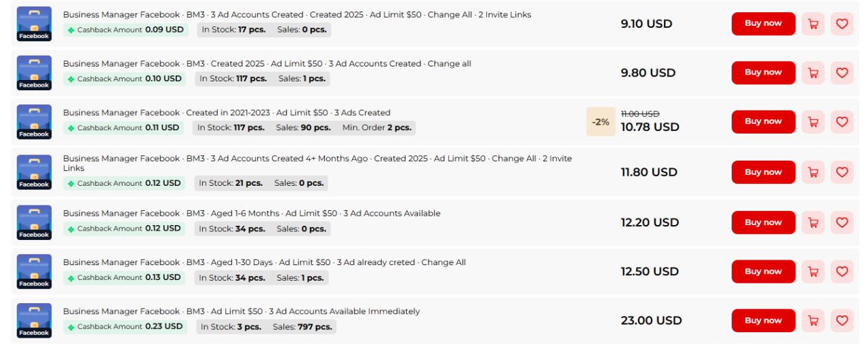The height and width of the screenshot is (358, 868).
Task: Buy the 12.20 USD Aged 1-6 Months item
Action: (x=763, y=222)
